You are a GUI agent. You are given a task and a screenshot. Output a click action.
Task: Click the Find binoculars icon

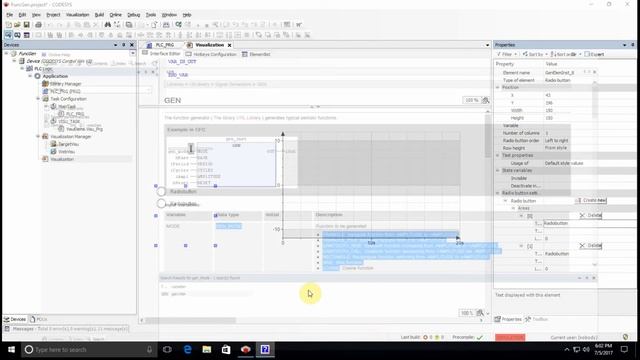click(x=108, y=25)
